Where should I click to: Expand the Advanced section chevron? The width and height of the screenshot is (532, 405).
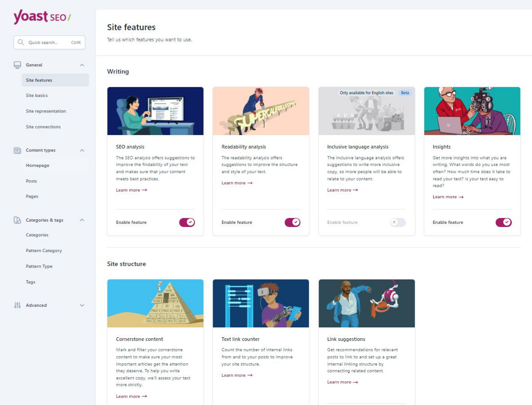tap(82, 305)
